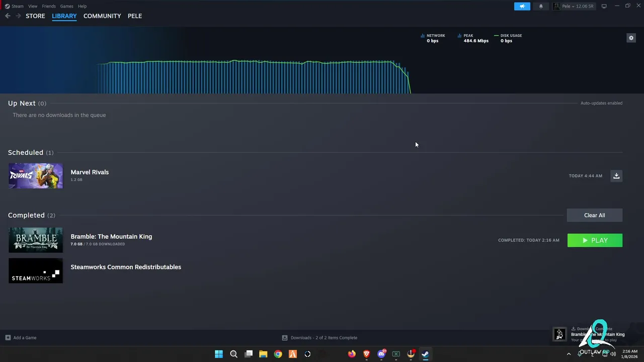Open the Xbox app in taskbar
Viewport: 644px width, 362px height.
point(396,354)
